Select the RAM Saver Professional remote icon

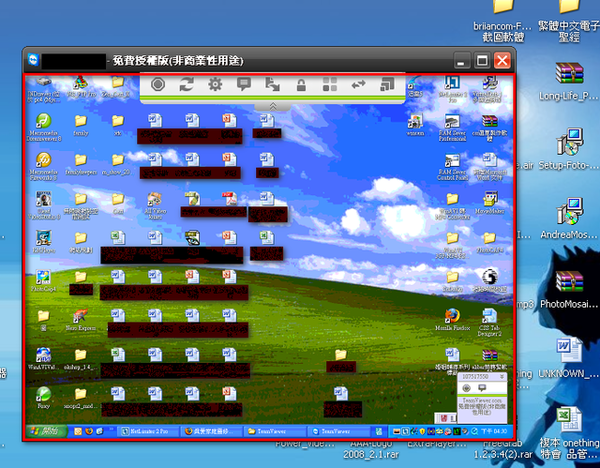pos(452,127)
